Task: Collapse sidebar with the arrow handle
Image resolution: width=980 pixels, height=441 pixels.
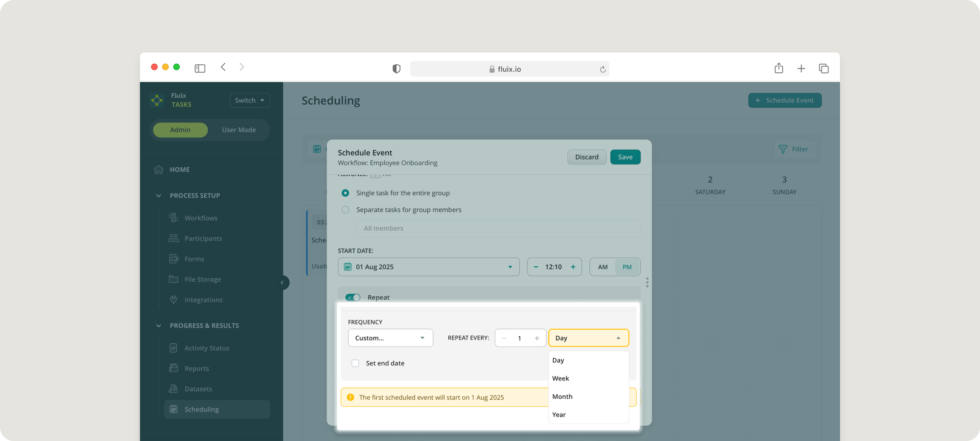Action: pyautogui.click(x=282, y=282)
